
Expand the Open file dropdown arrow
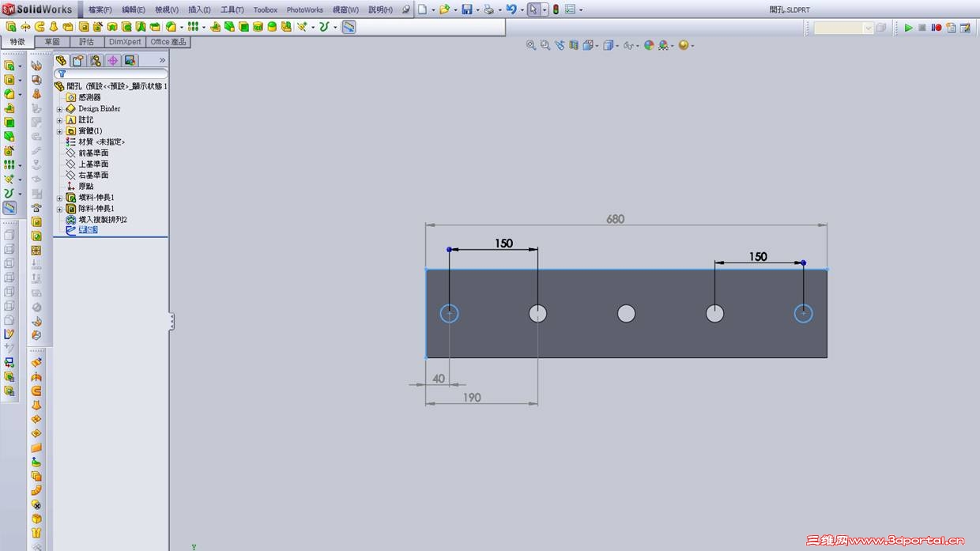coord(455,10)
